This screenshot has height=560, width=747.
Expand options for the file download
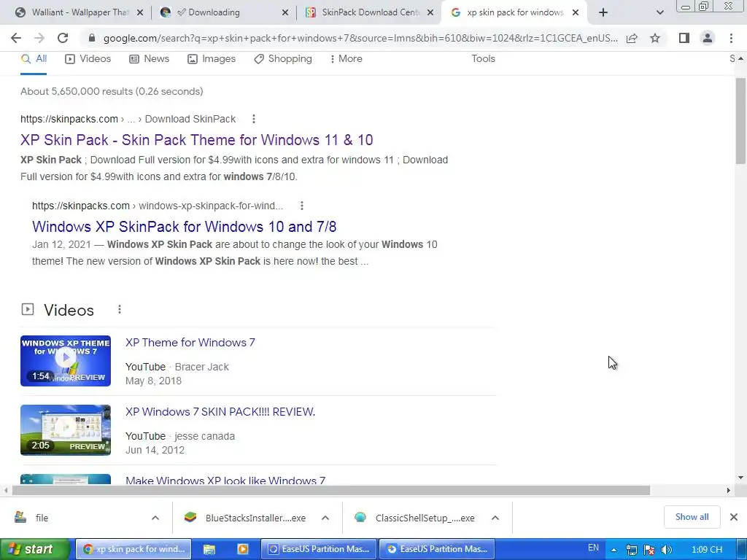pos(155,518)
